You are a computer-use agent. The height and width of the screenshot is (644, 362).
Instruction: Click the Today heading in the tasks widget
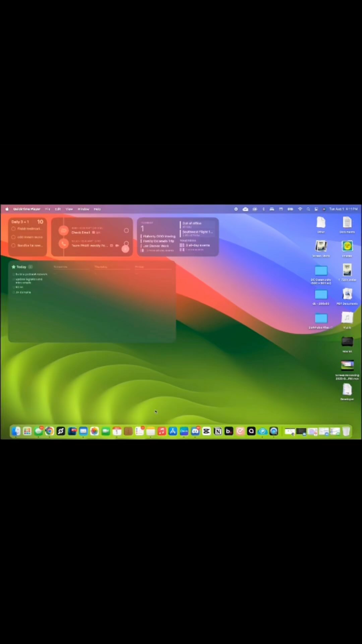(x=21, y=267)
